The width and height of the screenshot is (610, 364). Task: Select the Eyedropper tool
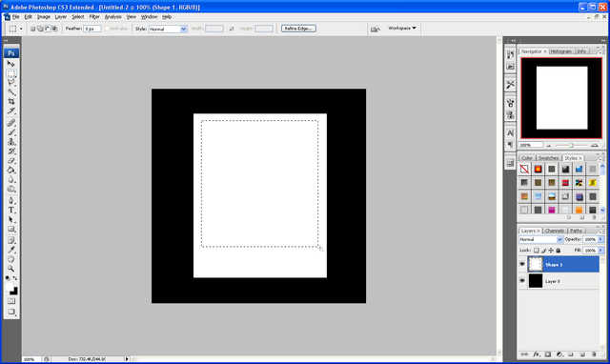tap(11, 250)
